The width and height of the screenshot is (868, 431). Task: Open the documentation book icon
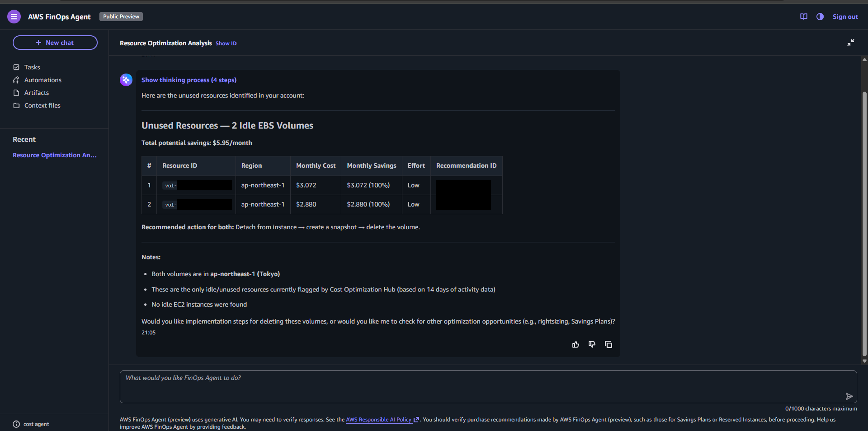(x=804, y=17)
